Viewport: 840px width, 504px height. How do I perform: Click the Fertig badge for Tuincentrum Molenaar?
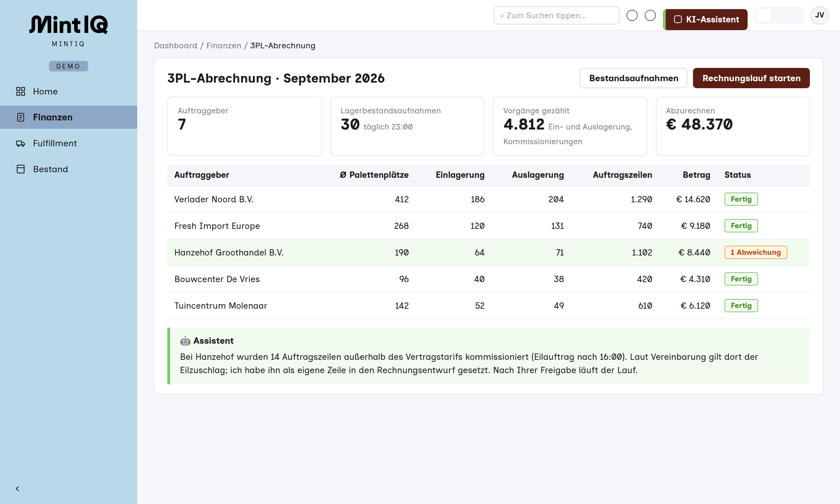click(741, 306)
